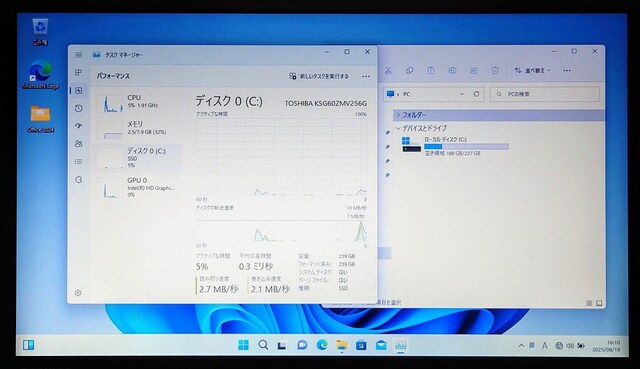Open volume control in system tray

570,346
